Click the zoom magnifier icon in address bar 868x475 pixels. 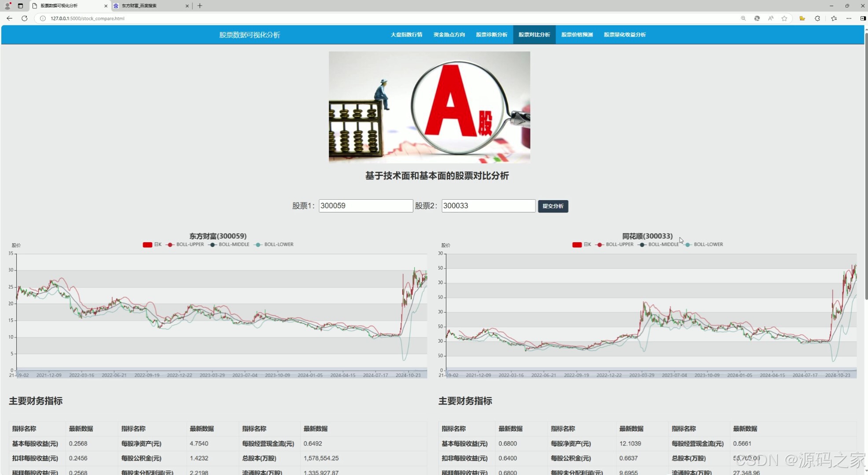tap(743, 18)
